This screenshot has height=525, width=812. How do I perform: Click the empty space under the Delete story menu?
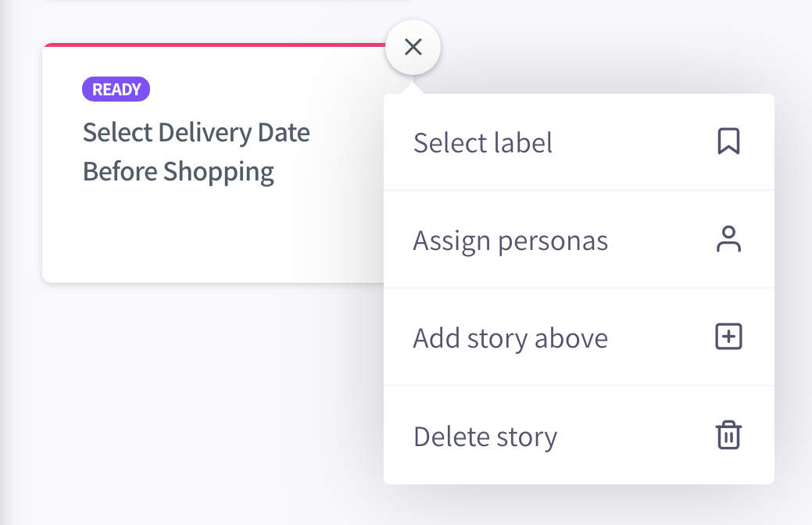tap(579, 505)
